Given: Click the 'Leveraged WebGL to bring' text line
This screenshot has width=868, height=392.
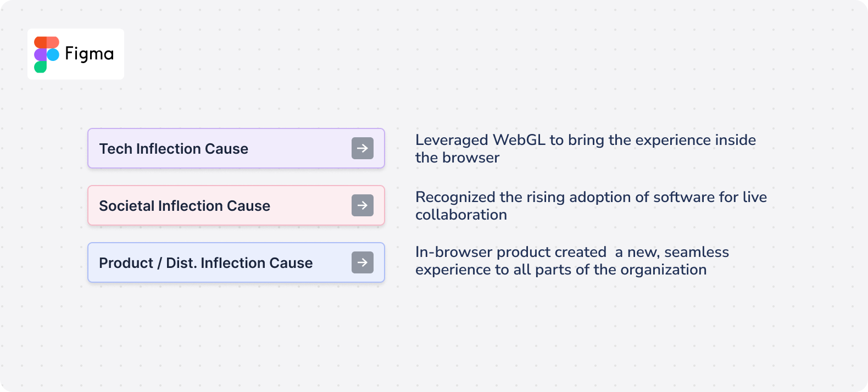Looking at the screenshot, I should tap(586, 140).
